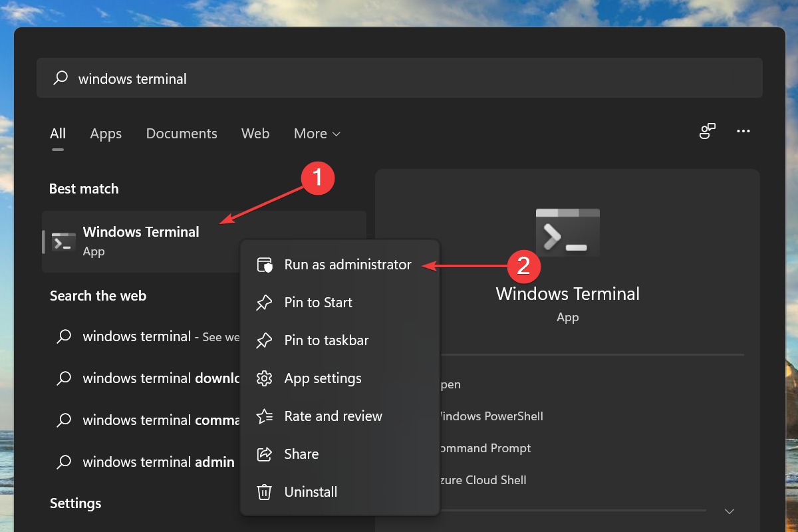
Task: Click the large Windows Terminal icon in preview
Action: click(x=568, y=232)
